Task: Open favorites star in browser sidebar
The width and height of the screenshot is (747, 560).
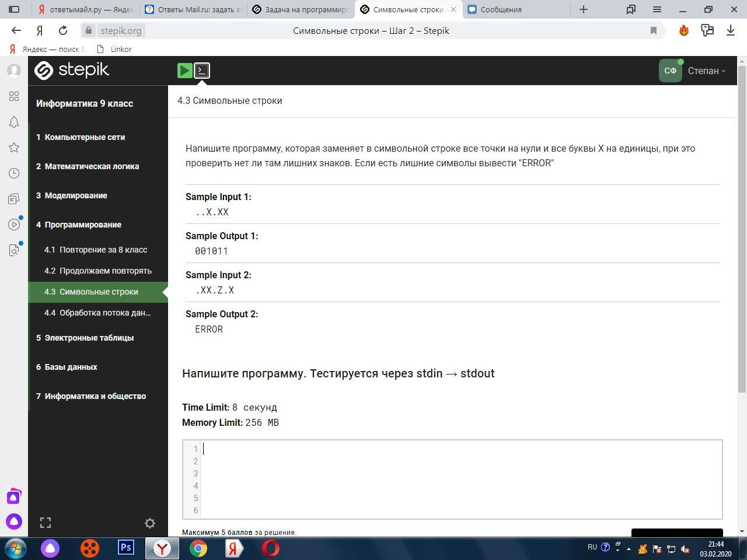Action: pyautogui.click(x=14, y=148)
